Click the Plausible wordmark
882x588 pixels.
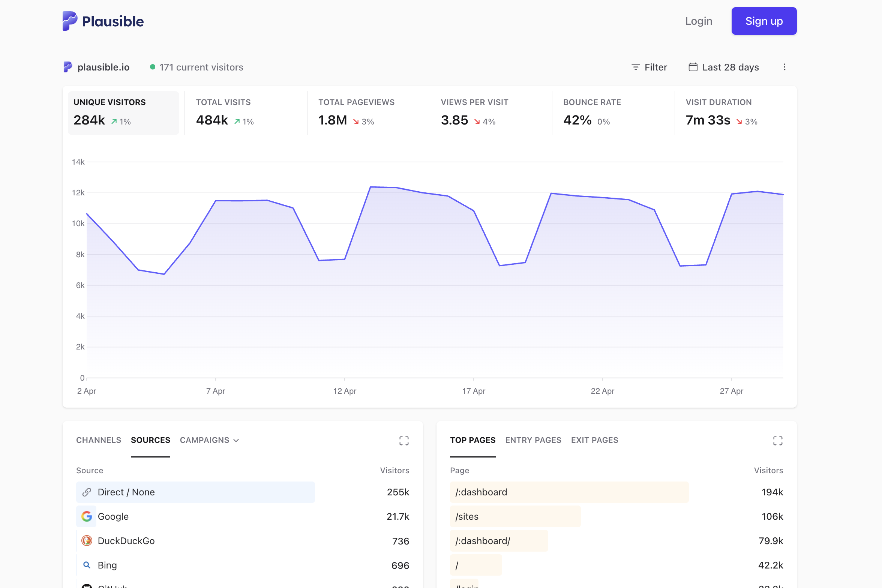(113, 21)
